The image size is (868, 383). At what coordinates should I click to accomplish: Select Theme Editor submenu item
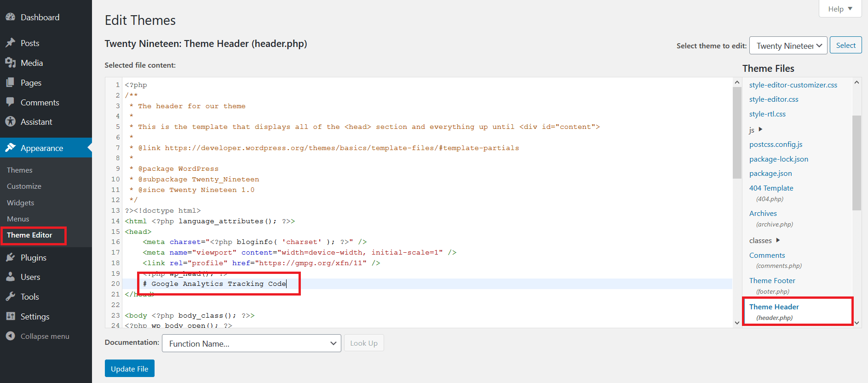[29, 235]
